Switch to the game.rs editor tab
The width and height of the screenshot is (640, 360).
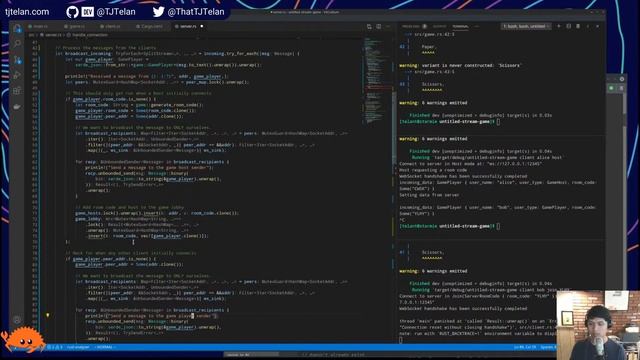click(76, 26)
